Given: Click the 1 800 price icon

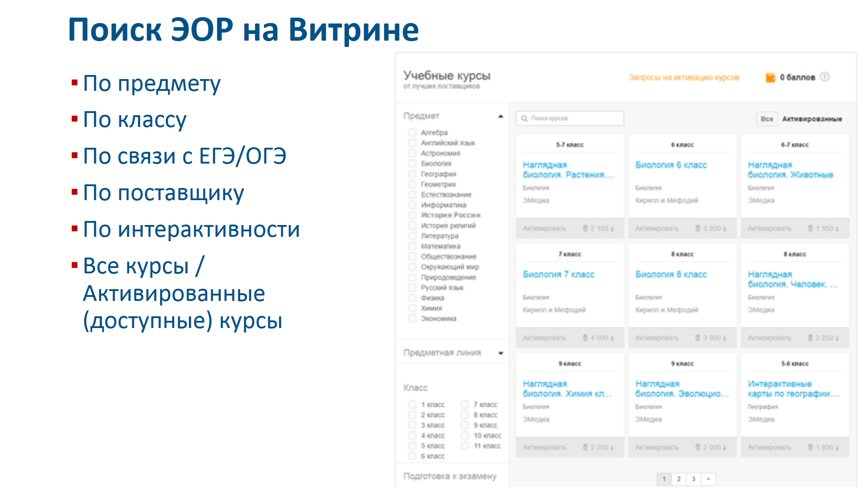Looking at the screenshot, I should point(811,447).
